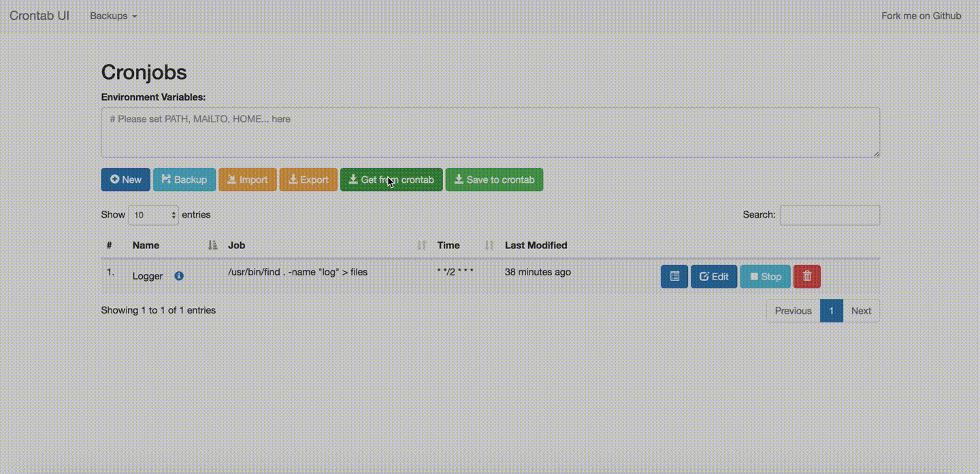Image resolution: width=980 pixels, height=474 pixels.
Task: Edit the Logger cronjob
Action: 714,277
